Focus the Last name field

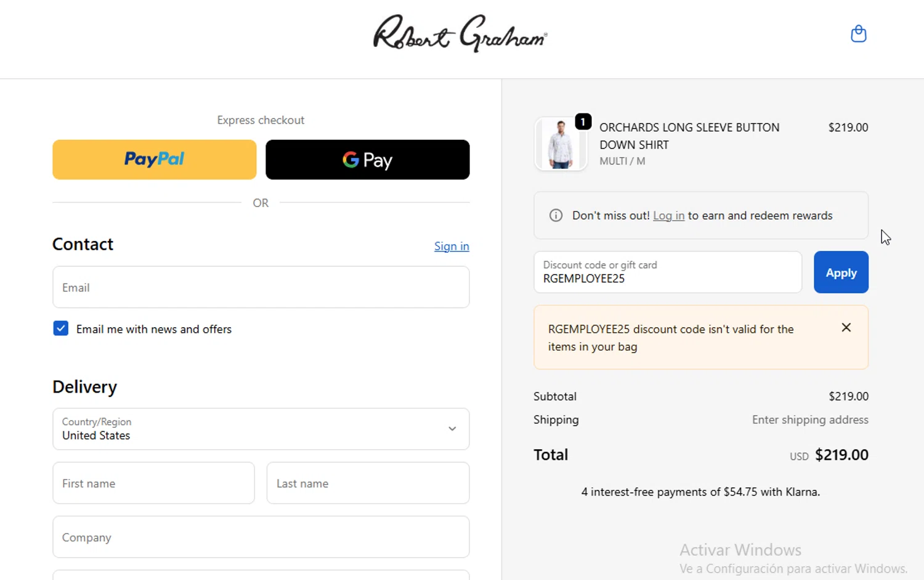[368, 483]
